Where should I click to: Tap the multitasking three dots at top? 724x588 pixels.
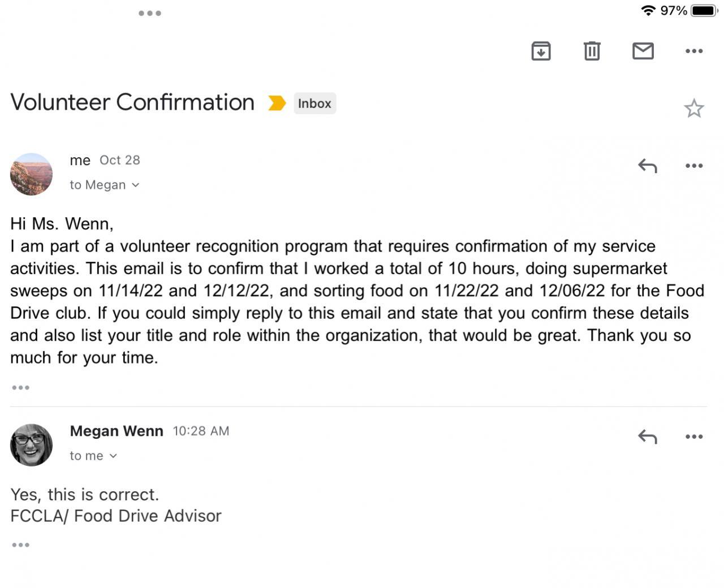tap(150, 13)
